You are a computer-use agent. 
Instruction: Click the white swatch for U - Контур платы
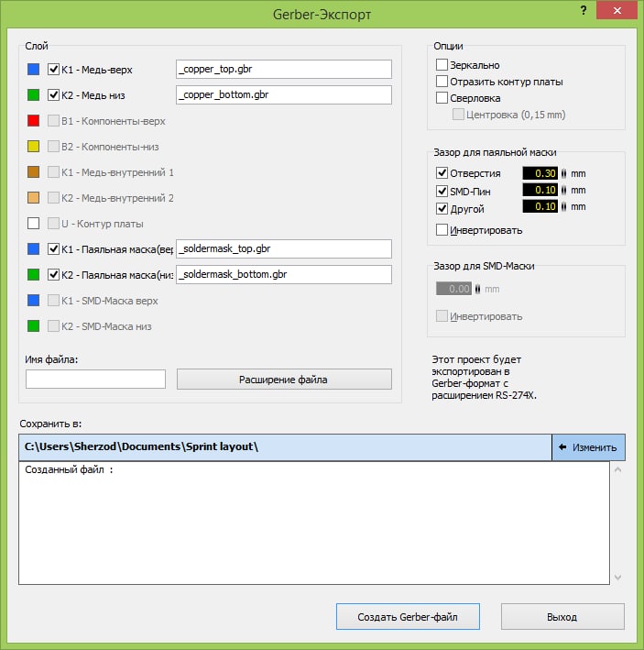(x=34, y=224)
